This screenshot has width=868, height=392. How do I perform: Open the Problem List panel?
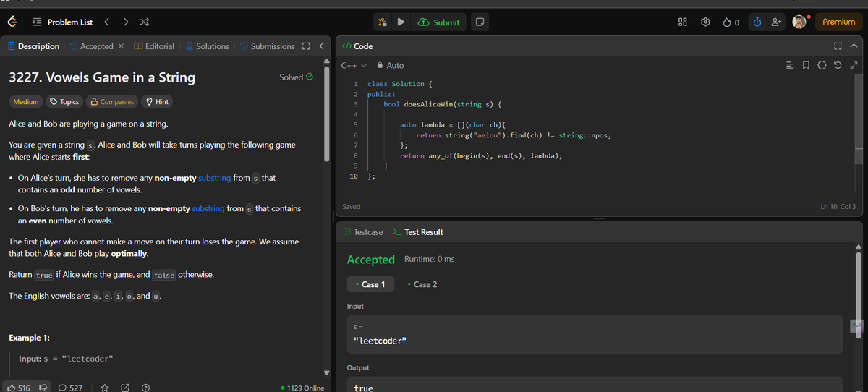(62, 22)
